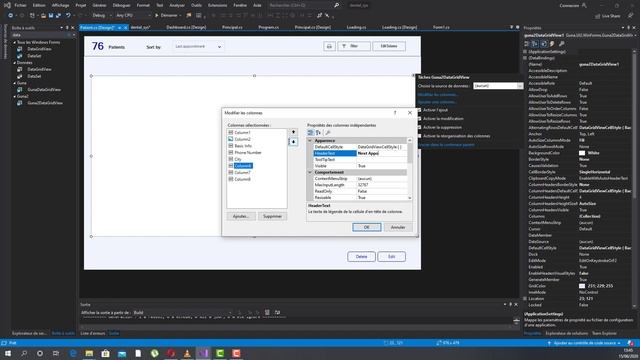Collapse Comportement category in column properties

point(310,172)
